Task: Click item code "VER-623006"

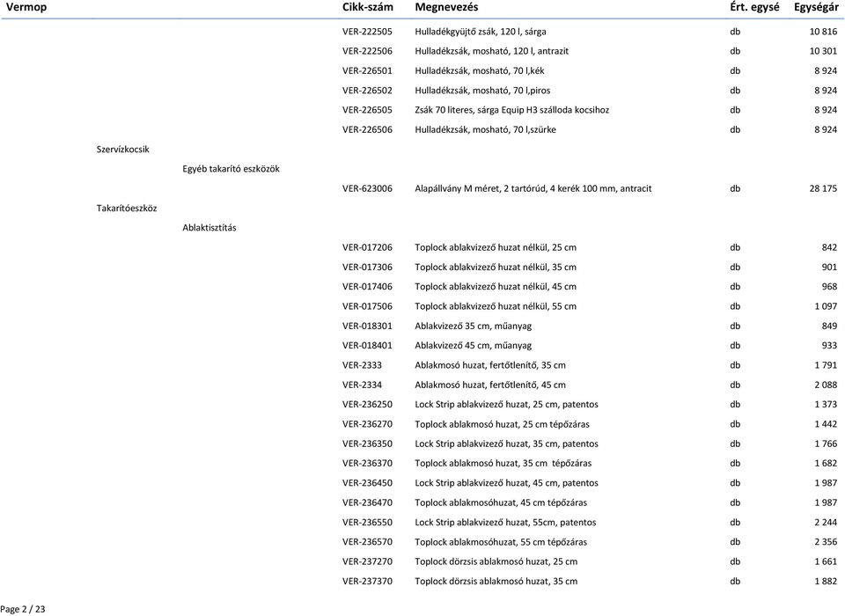Action: pyautogui.click(x=367, y=188)
